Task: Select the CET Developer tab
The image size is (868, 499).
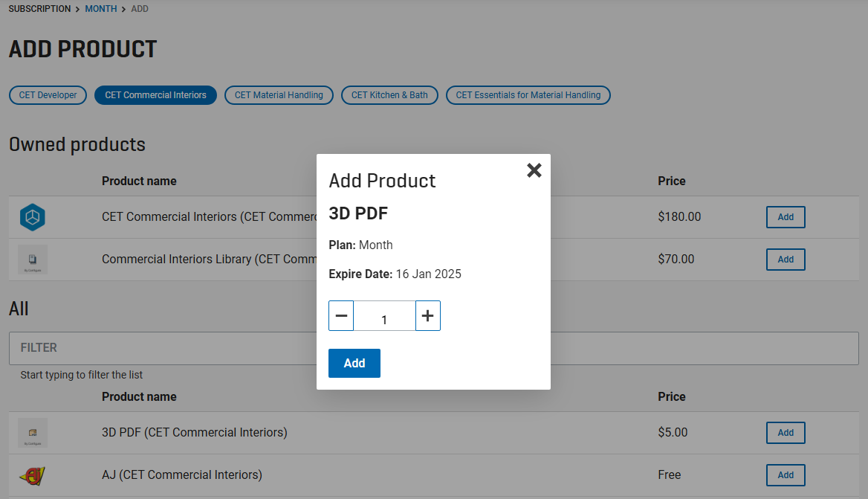Action: 48,95
